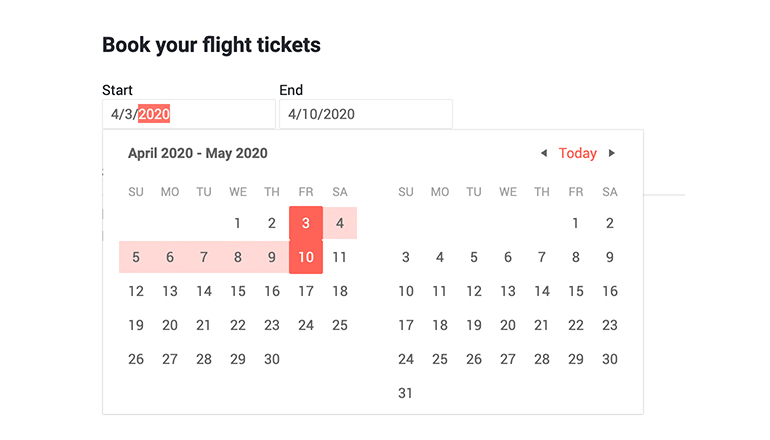Select May 1 in the second month
The image size is (770, 440).
(576, 223)
